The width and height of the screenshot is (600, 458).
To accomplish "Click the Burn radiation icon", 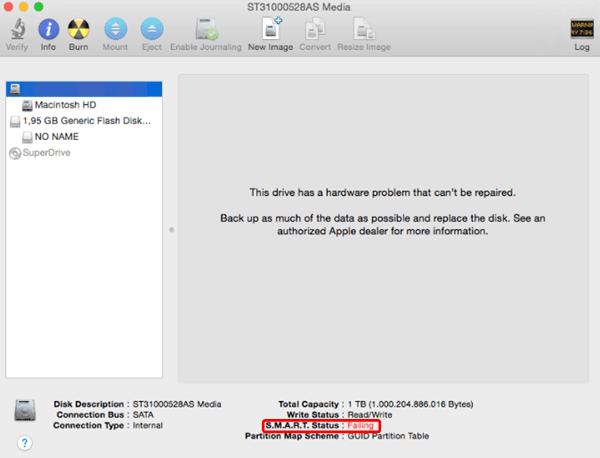I will point(78,29).
